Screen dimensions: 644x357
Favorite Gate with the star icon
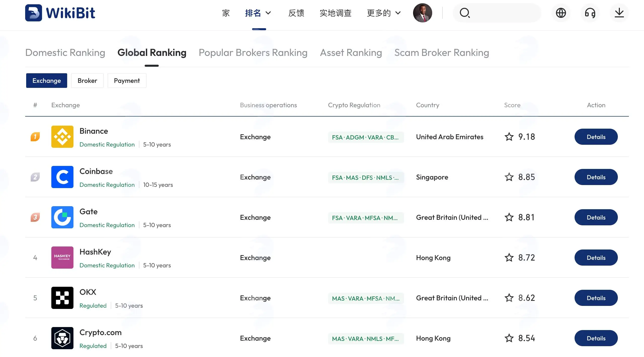(509, 217)
